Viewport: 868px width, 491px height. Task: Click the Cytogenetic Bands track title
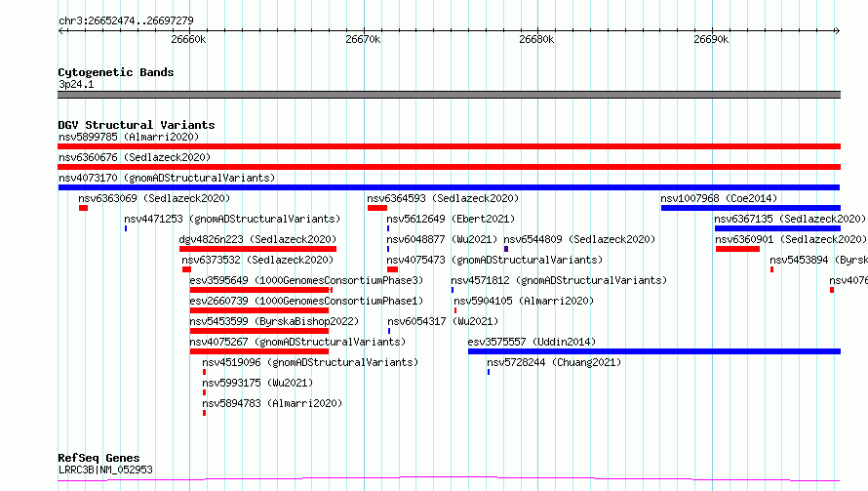click(116, 72)
